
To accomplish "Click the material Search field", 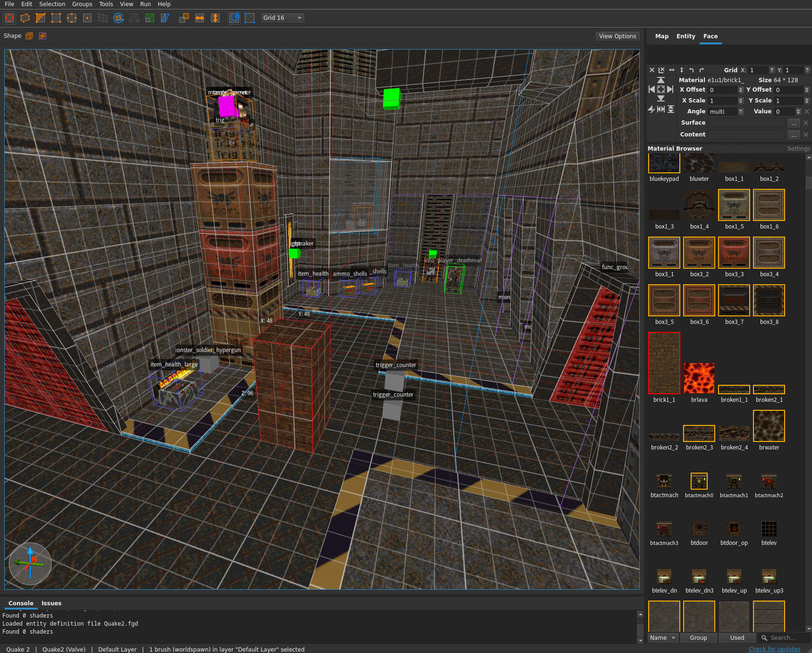I will click(x=784, y=638).
